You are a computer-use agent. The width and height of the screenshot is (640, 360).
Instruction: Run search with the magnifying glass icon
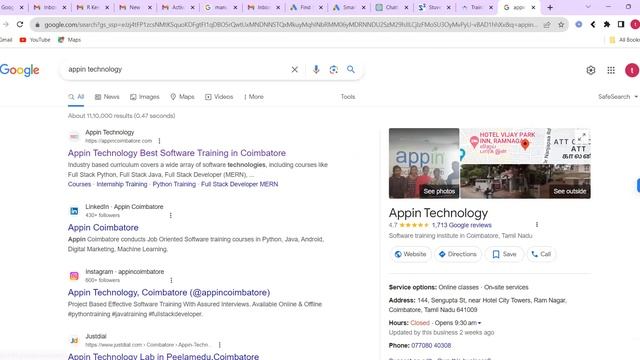coord(351,69)
